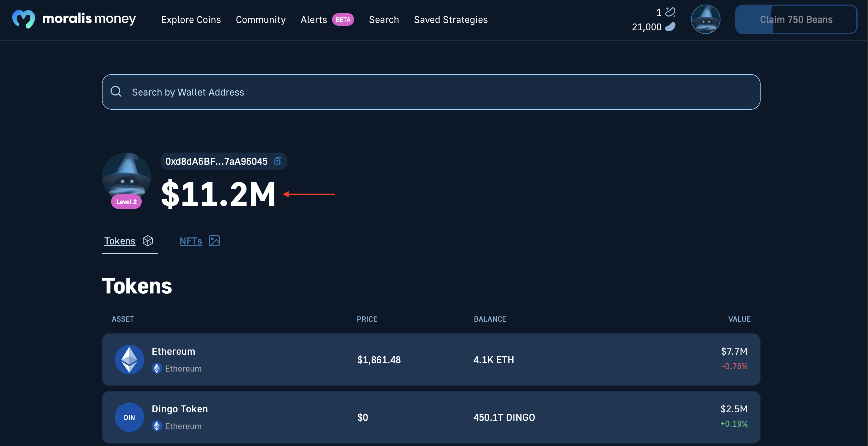The width and height of the screenshot is (868, 446).
Task: Click the search magnifier icon
Action: (x=116, y=92)
